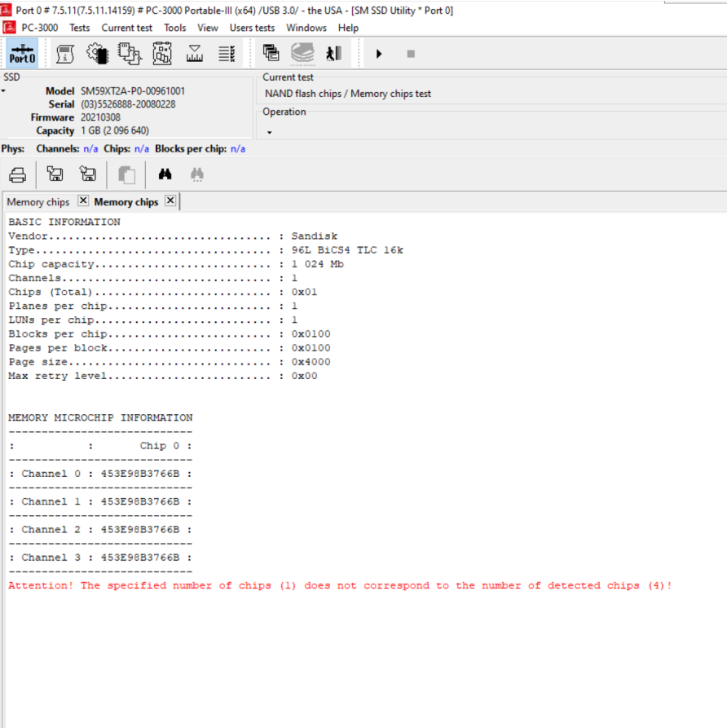Open the Users tests menu
The height and width of the screenshot is (728, 727).
pos(252,28)
